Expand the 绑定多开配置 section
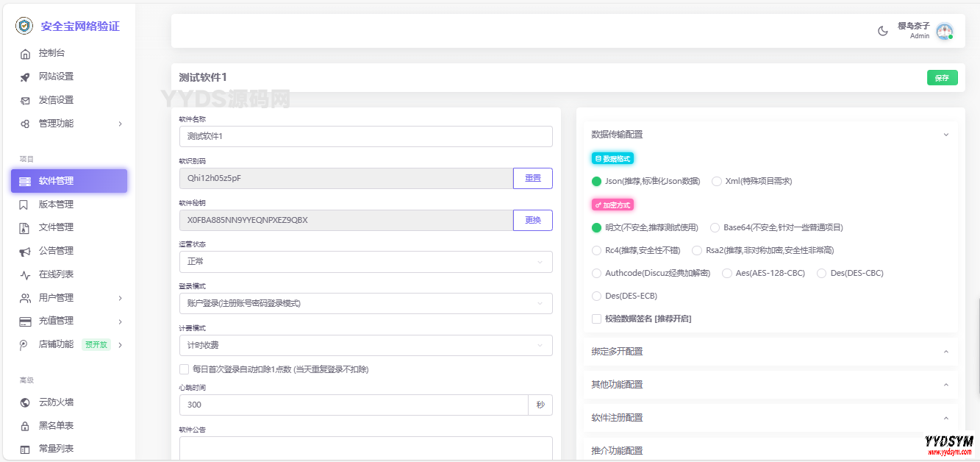Image resolution: width=980 pixels, height=462 pixels. [770, 352]
